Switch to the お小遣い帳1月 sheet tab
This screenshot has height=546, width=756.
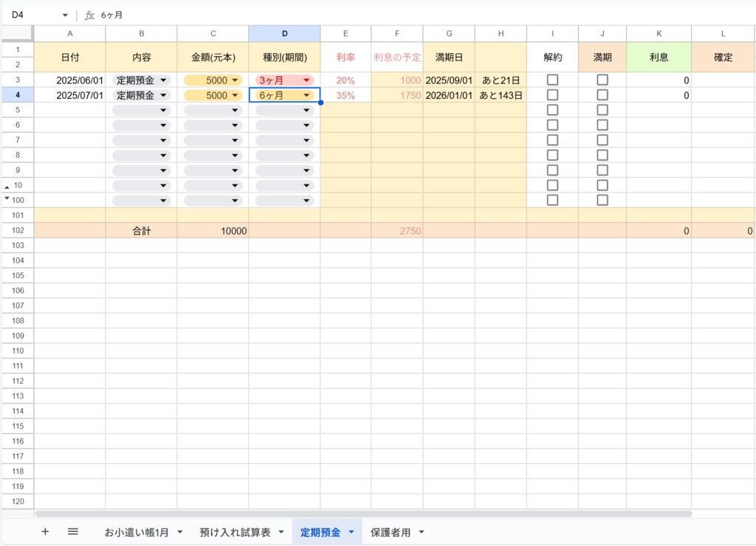(137, 531)
